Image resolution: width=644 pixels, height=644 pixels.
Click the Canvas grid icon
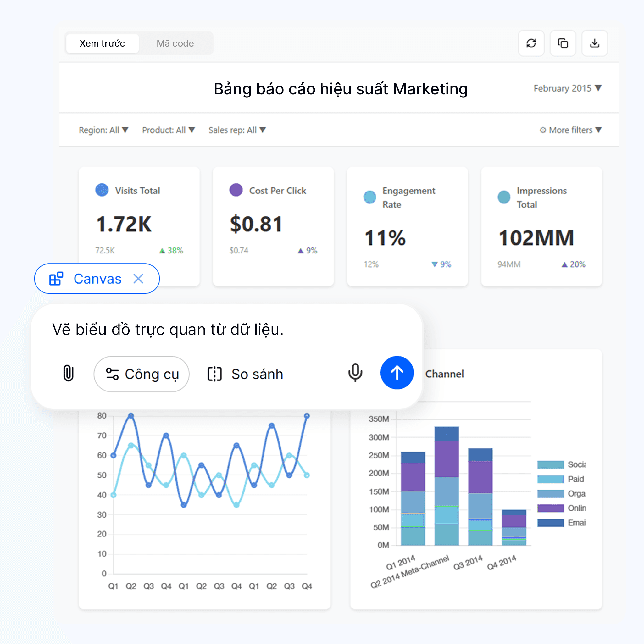coord(56,279)
